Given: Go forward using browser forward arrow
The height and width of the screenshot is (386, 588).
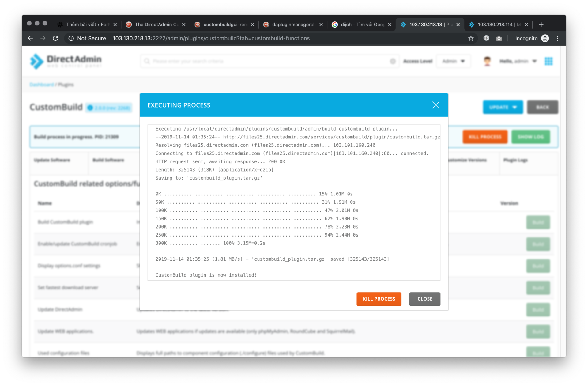Looking at the screenshot, I should 43,38.
